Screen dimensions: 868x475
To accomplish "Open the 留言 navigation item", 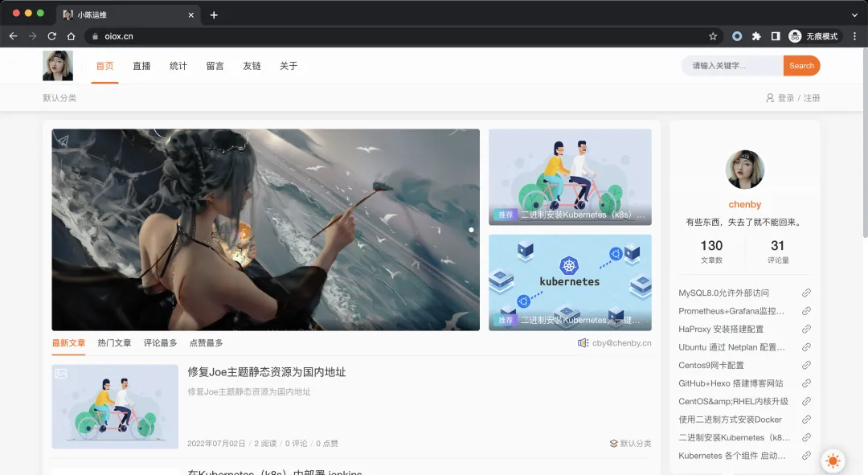I will 215,66.
